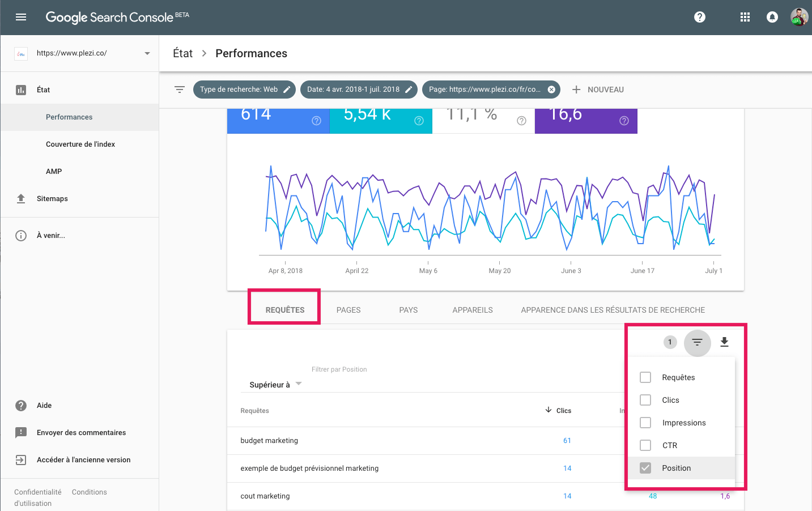Toggle the teal impressions metric card
Viewport: 812px width, 511px height.
pos(381,121)
